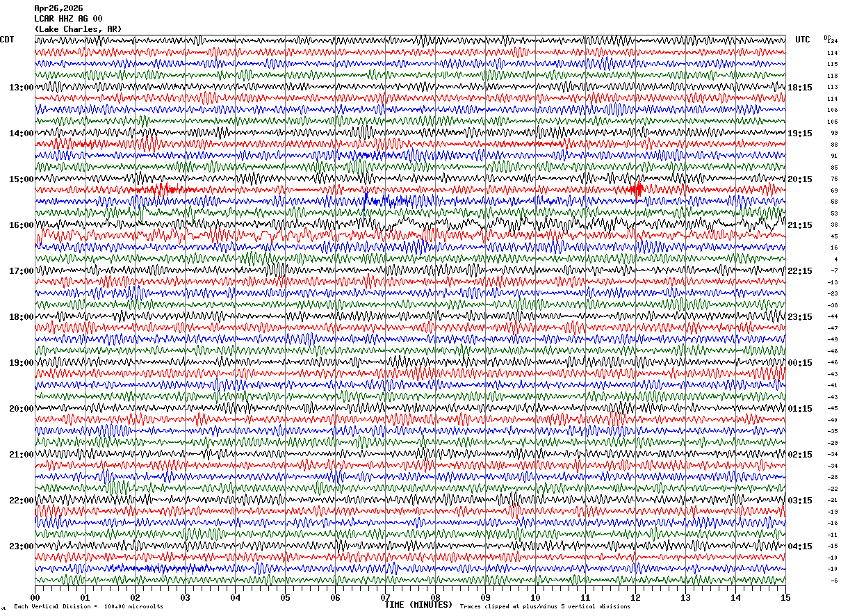The height and width of the screenshot is (616, 841).
Task: Click the DC offset value "-7"
Action: click(x=834, y=271)
